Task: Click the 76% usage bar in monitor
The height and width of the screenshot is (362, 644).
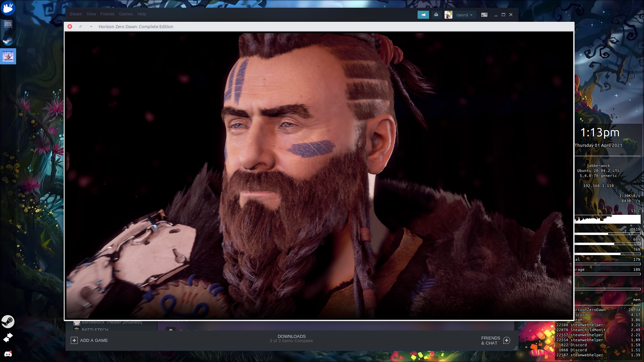Action: [x=607, y=254]
